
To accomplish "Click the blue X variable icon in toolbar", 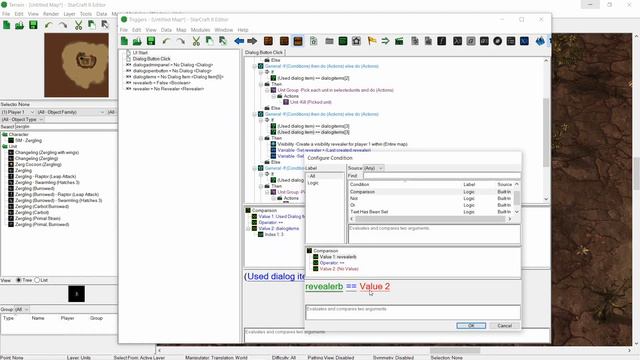I will tap(524, 41).
